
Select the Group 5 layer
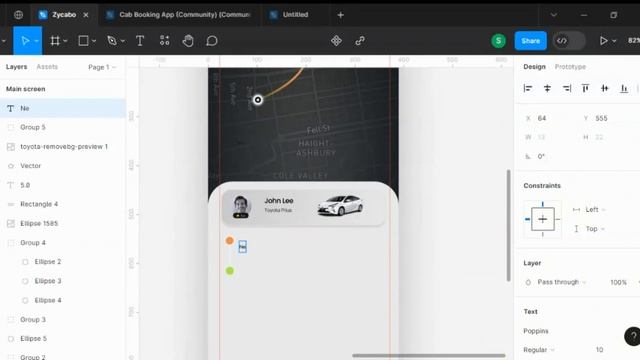point(63,127)
